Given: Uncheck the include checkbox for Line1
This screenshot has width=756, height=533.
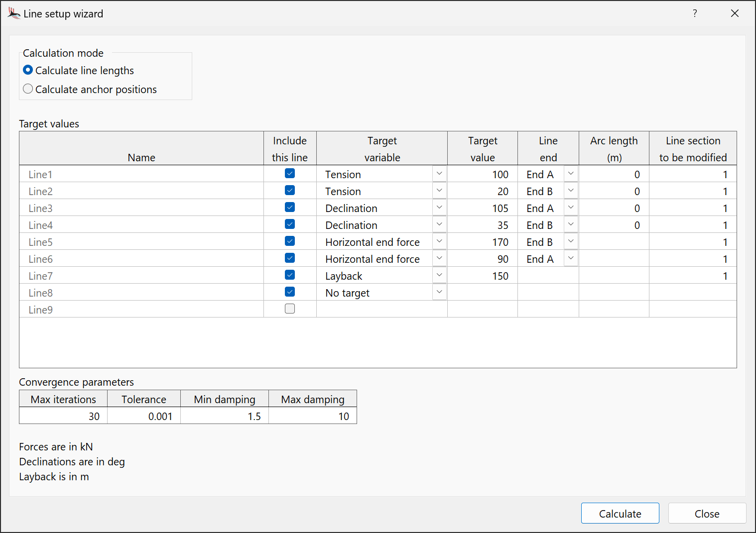Looking at the screenshot, I should coord(290,174).
